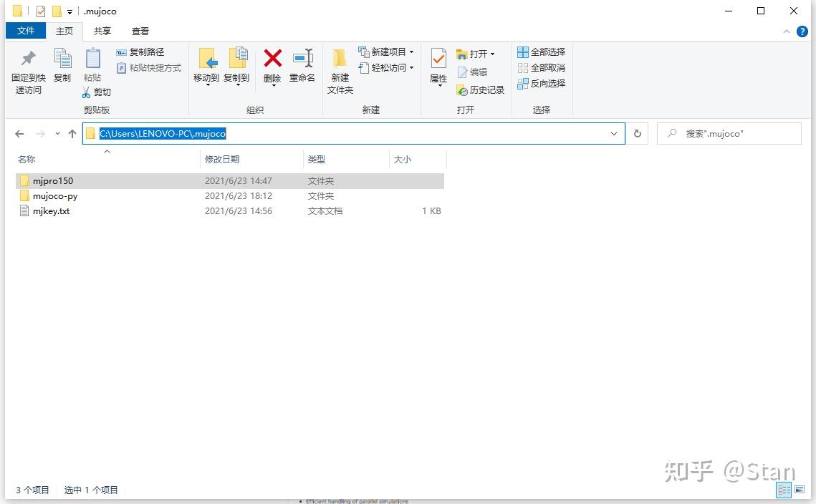Select the mjkey.txt file

[x=230, y=211]
